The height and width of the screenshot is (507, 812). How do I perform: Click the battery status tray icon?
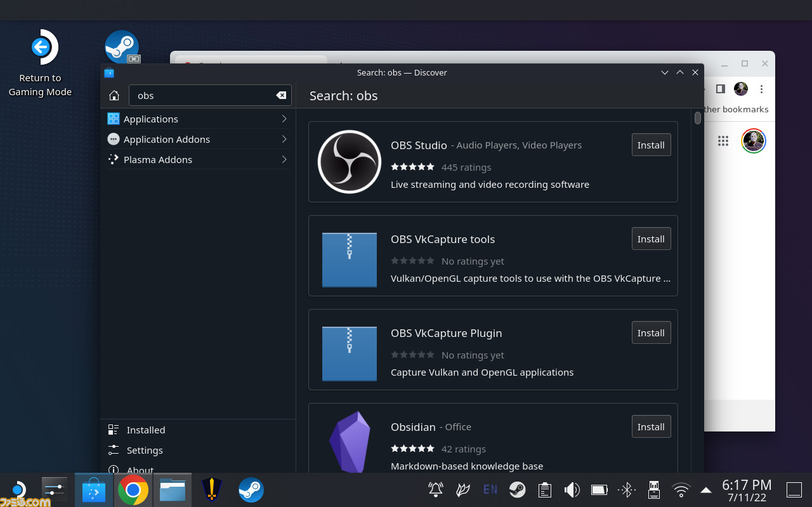pos(599,489)
